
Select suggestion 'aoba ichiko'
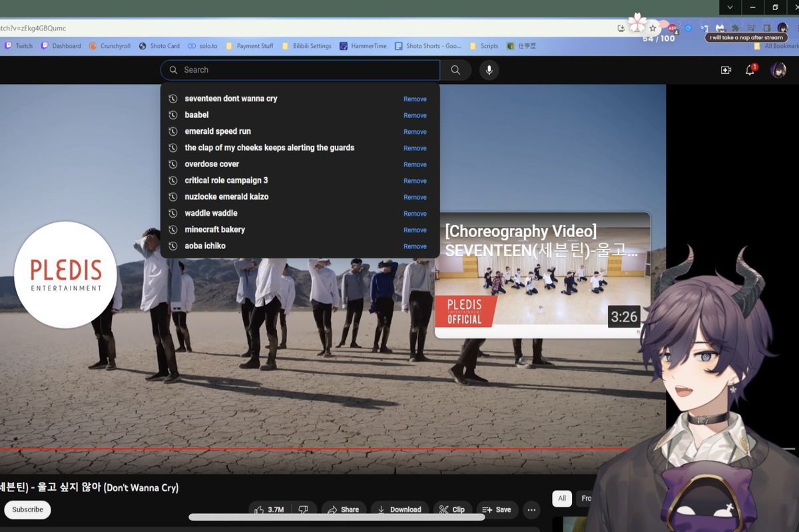(x=205, y=246)
